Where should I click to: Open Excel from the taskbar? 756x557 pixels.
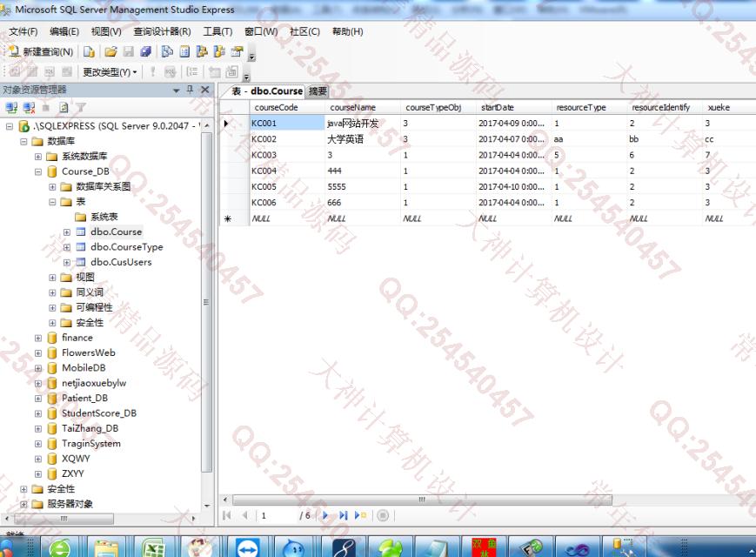[153, 547]
